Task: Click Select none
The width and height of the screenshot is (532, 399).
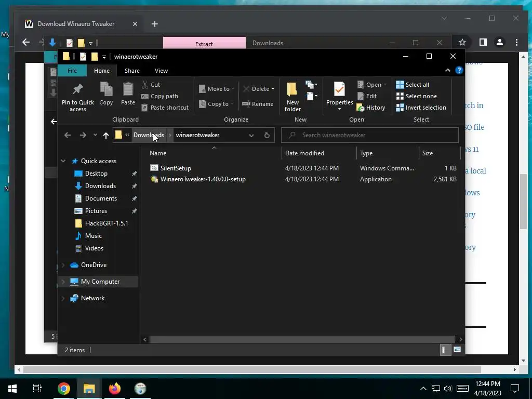Action: 416,96
